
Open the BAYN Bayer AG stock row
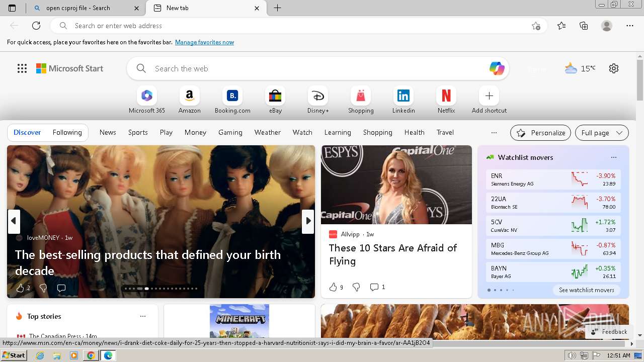553,272
